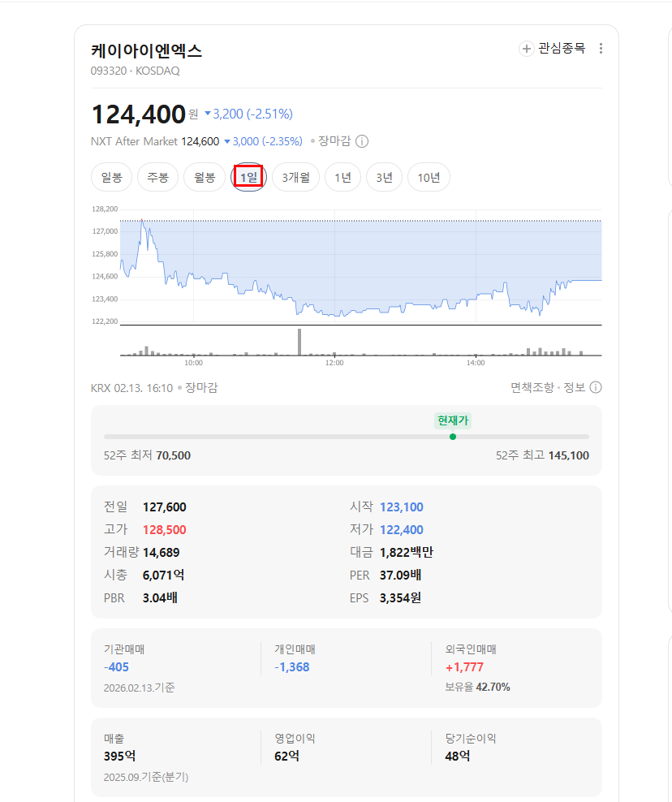
Task: Click 매출 value 395억
Action: coord(119,757)
